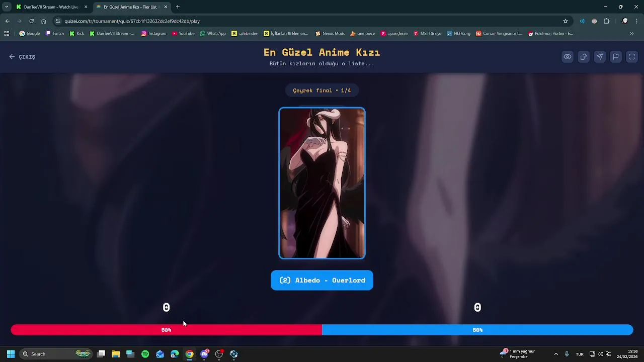Open the Chrome profile avatar

(x=625, y=21)
